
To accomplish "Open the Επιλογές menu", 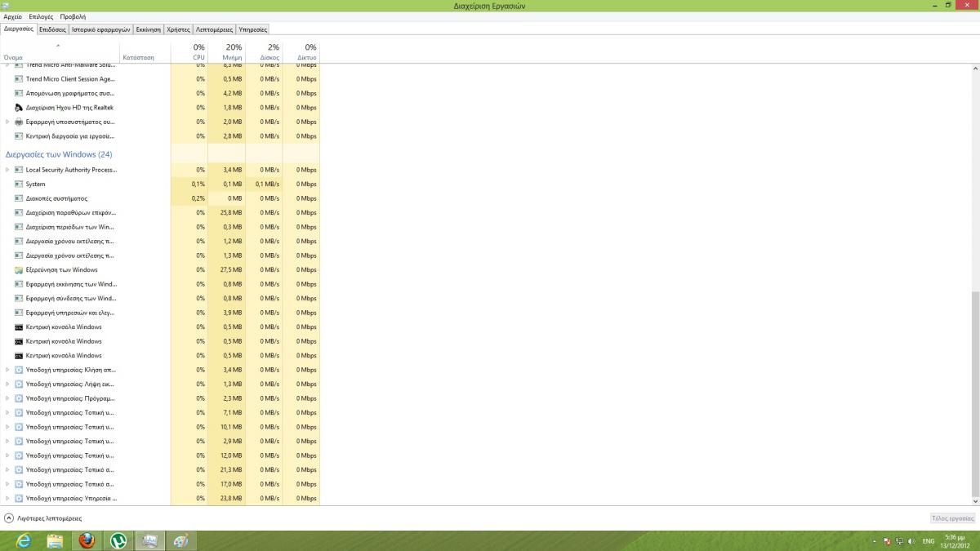I will point(41,16).
